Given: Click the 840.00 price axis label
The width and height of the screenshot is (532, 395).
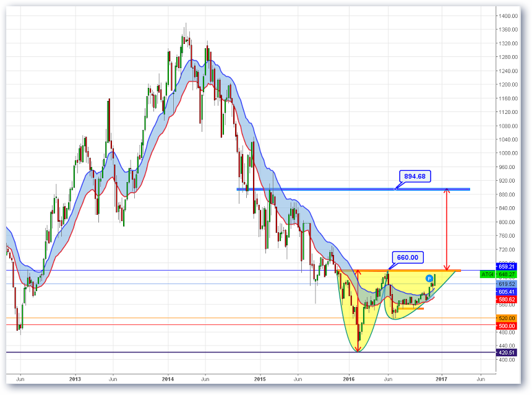Looking at the screenshot, I should point(508,208).
